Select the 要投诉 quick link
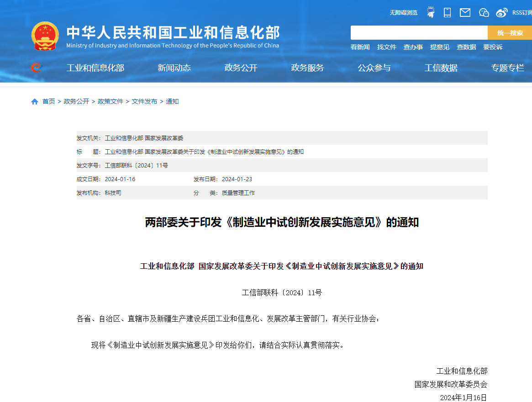The image size is (532, 402). click(493, 47)
